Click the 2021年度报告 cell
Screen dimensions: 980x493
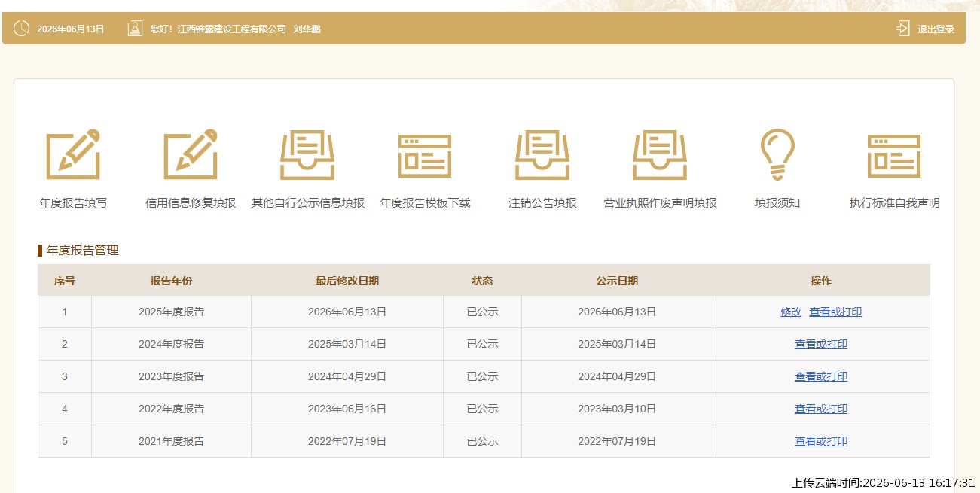click(171, 441)
